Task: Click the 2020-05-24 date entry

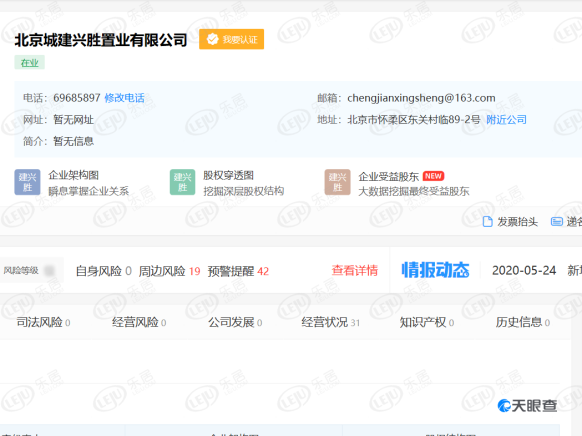Action: pyautogui.click(x=524, y=270)
